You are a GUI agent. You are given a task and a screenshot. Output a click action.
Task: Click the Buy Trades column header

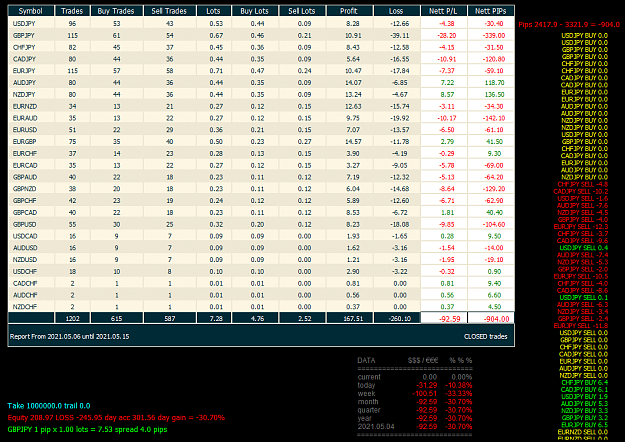[116, 11]
